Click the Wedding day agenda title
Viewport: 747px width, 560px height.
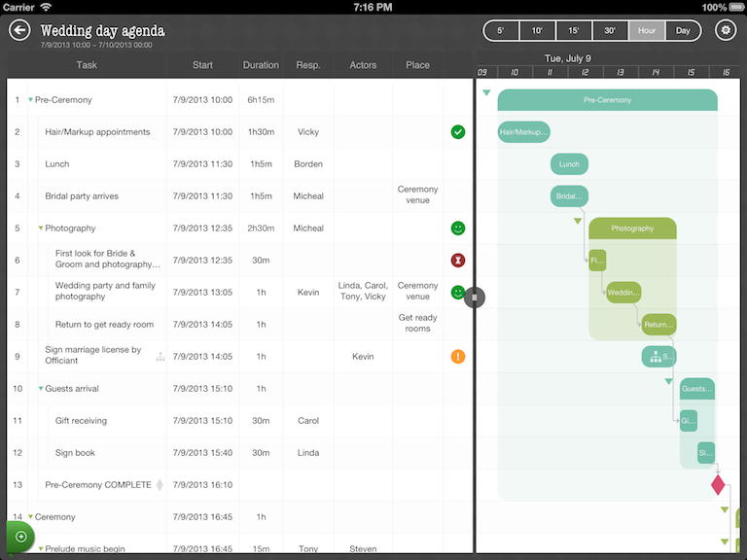tap(102, 30)
